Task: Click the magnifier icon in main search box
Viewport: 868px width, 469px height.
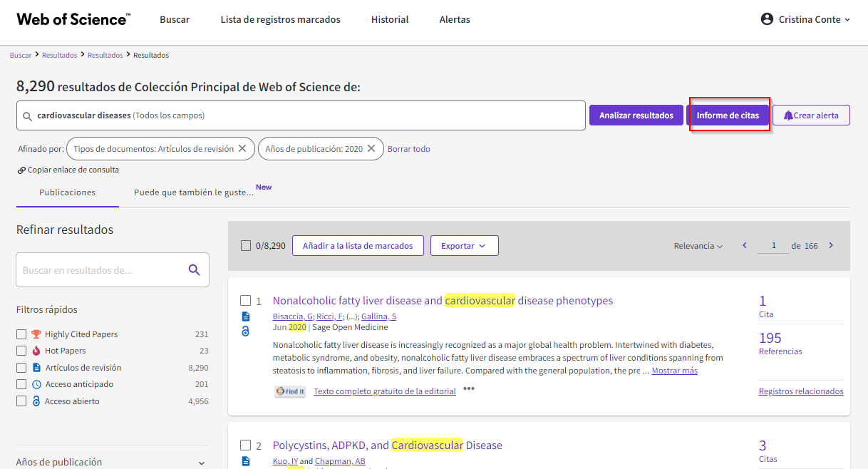Action: coord(28,115)
